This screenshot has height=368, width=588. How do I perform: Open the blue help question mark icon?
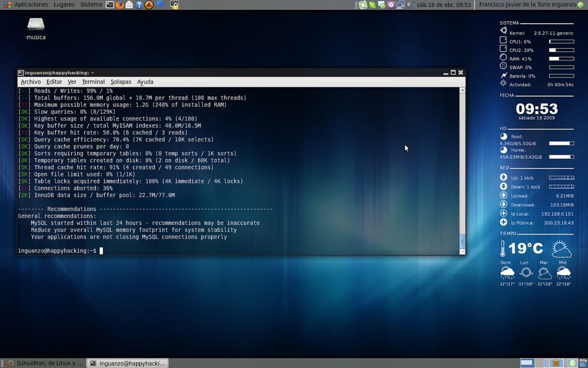138,5
